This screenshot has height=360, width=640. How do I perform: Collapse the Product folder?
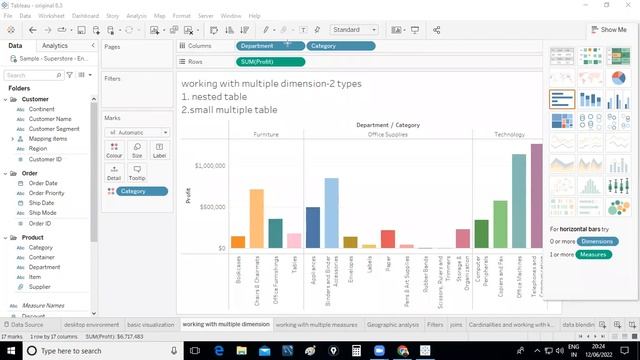pos(5,238)
